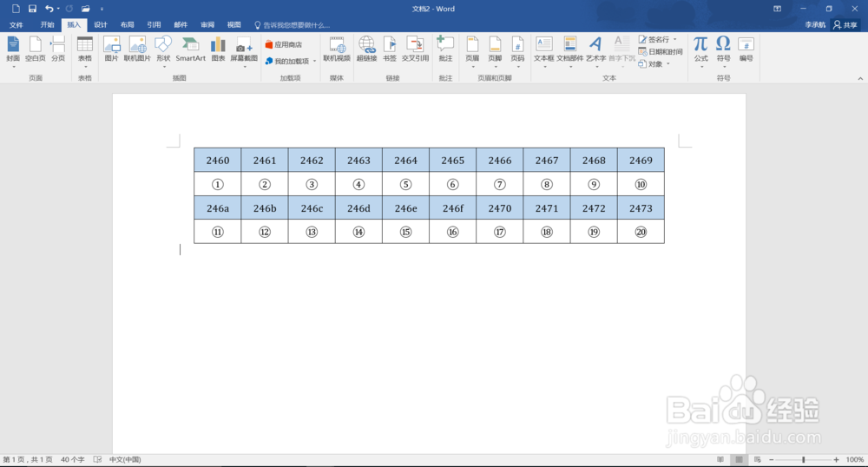Viewport: 868px width, 467px height.
Task: Click the table cell containing 2460
Action: (218, 160)
